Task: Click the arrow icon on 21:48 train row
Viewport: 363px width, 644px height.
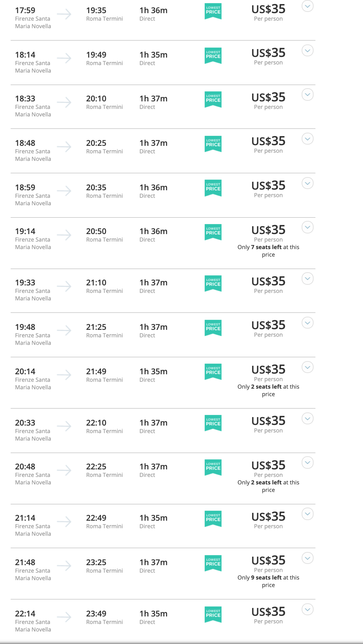Action: [x=64, y=566]
